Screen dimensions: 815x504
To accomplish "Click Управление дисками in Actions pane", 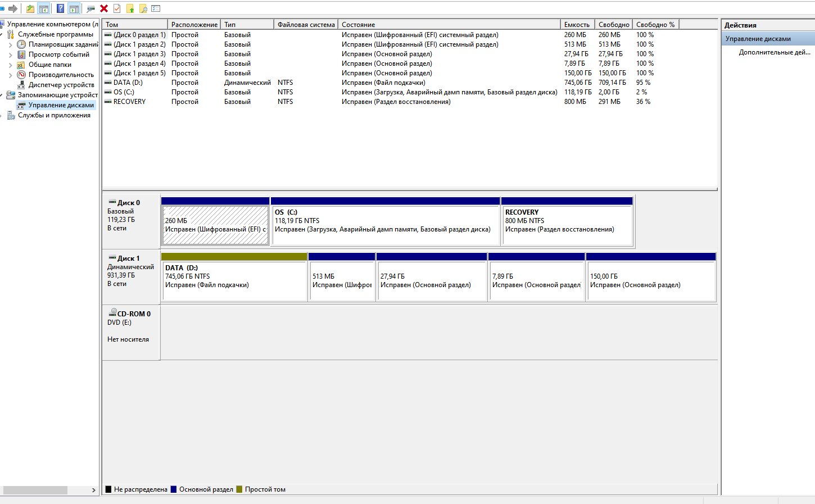I will point(768,39).
